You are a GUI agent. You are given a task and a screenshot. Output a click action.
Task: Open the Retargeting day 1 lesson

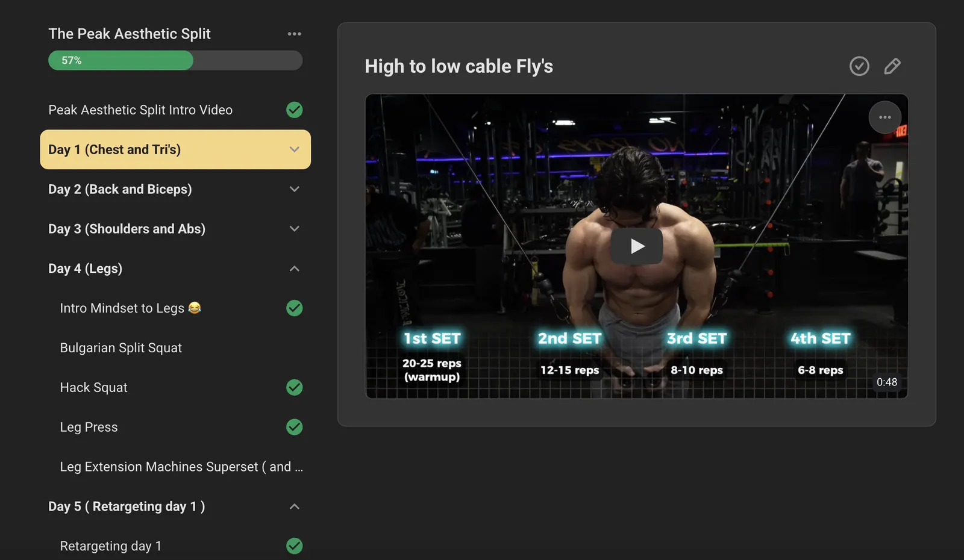110,546
